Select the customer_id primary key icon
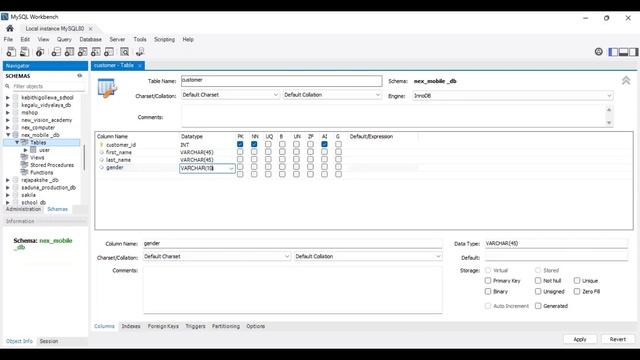The image size is (640, 360). [102, 144]
